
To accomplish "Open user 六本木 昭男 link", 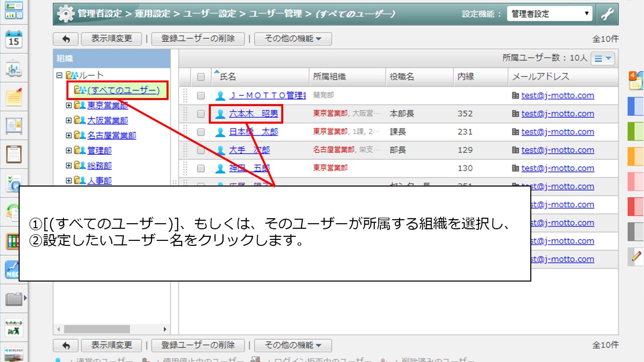I will [x=253, y=114].
